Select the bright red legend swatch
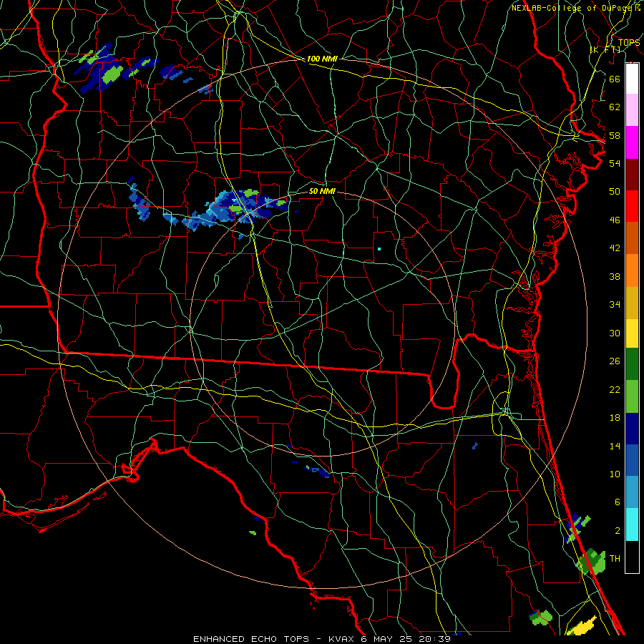This screenshot has height=644, width=644. click(x=632, y=206)
